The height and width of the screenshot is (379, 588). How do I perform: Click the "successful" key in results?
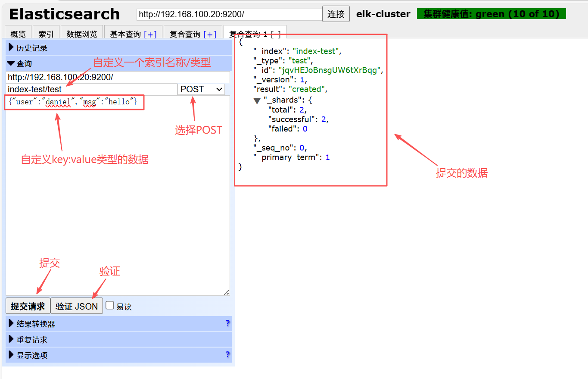point(292,119)
